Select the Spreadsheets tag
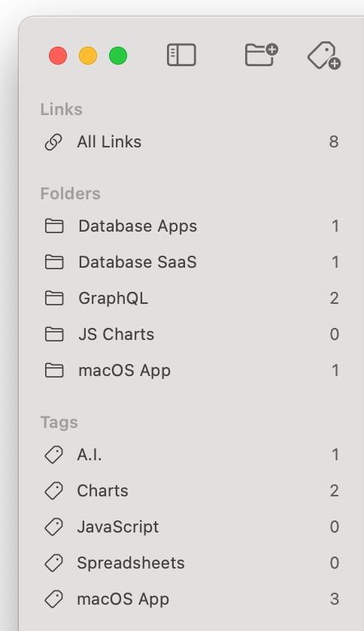 192,563
